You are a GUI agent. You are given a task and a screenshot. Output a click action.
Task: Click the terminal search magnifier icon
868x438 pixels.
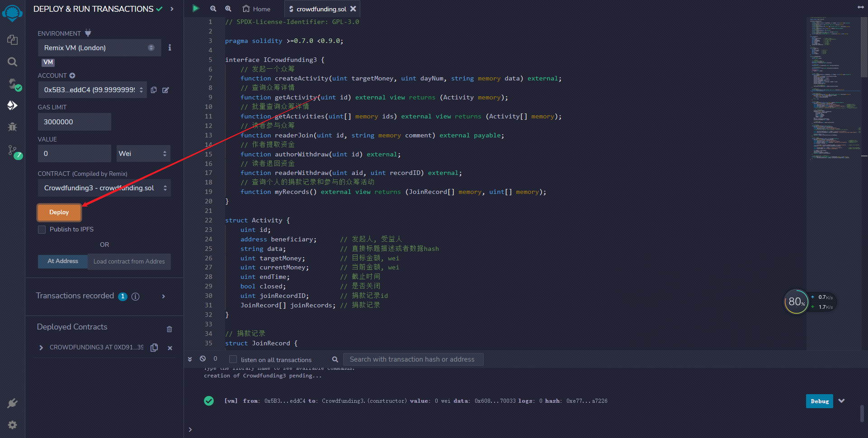[335, 359]
